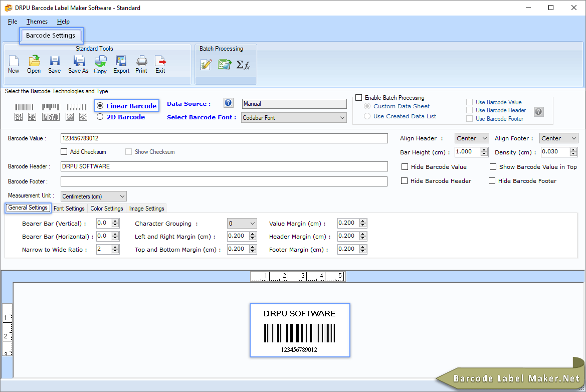Click the Barcode Header text field
This screenshot has height=392, width=586.
[x=224, y=166]
